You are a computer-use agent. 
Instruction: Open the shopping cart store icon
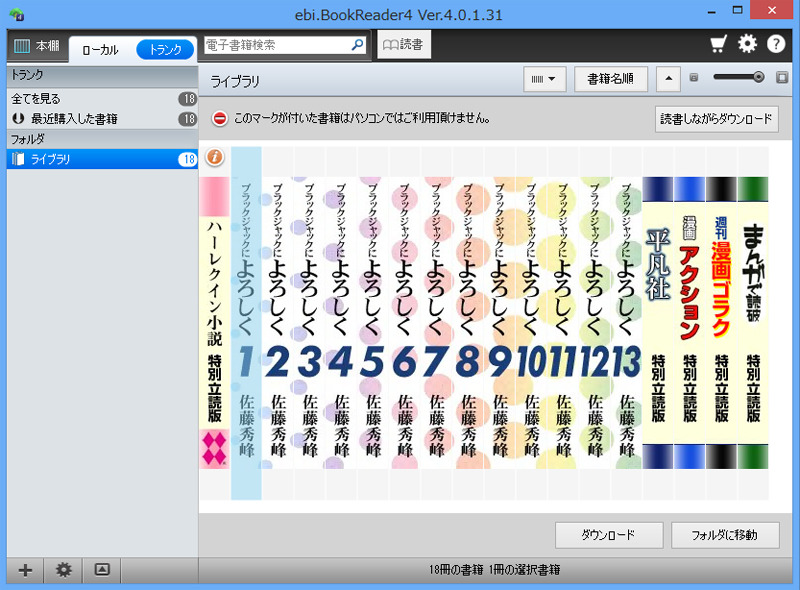pos(718,44)
